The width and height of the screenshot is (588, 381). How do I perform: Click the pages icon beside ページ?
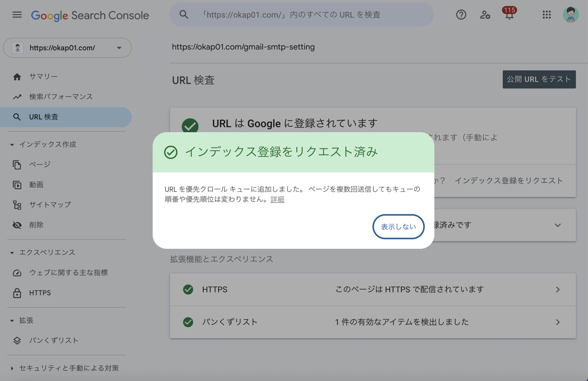point(17,165)
